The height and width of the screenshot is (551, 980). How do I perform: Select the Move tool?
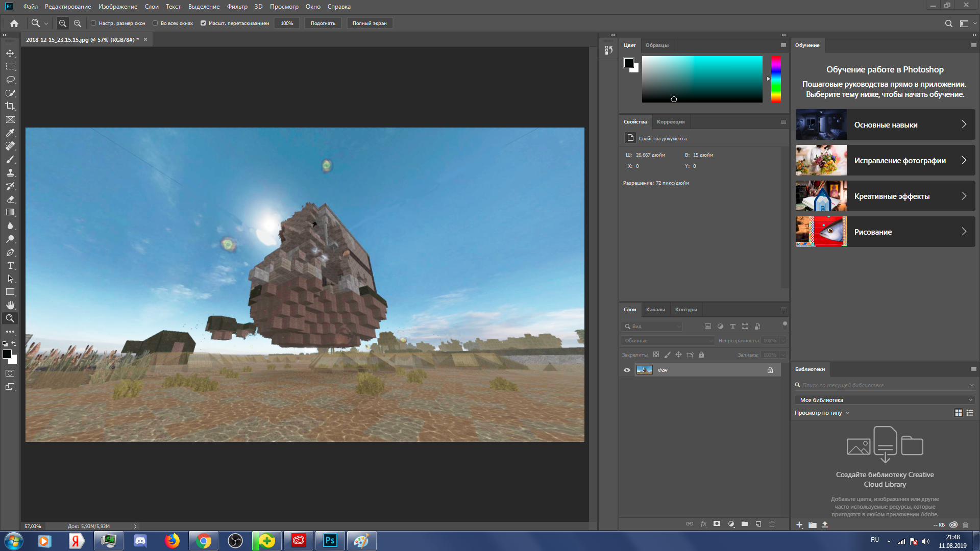coord(10,53)
